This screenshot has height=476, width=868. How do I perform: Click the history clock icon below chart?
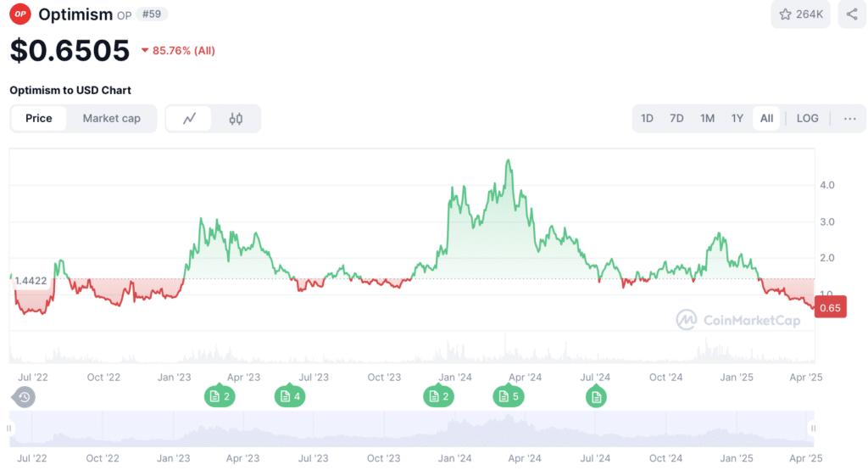pyautogui.click(x=24, y=397)
